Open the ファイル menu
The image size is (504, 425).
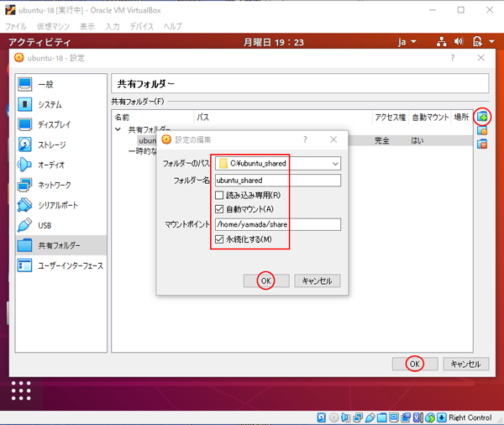click(x=16, y=26)
